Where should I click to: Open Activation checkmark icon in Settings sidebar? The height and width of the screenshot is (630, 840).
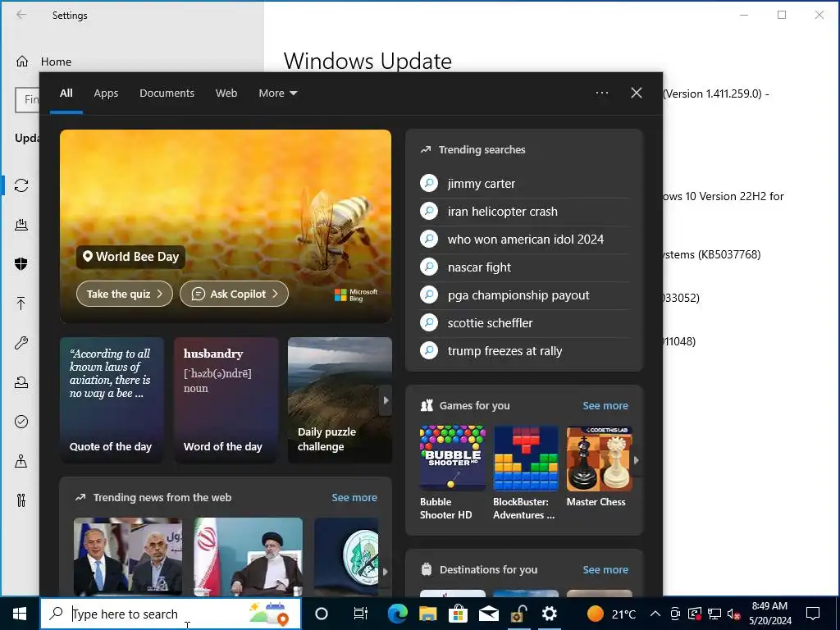tap(21, 422)
